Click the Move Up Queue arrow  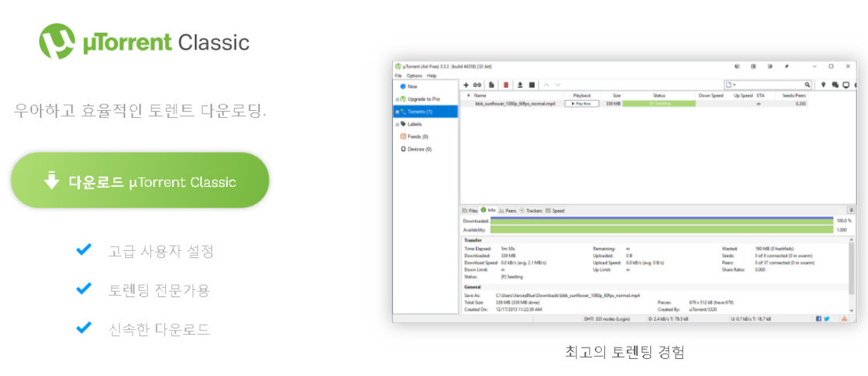click(x=546, y=85)
